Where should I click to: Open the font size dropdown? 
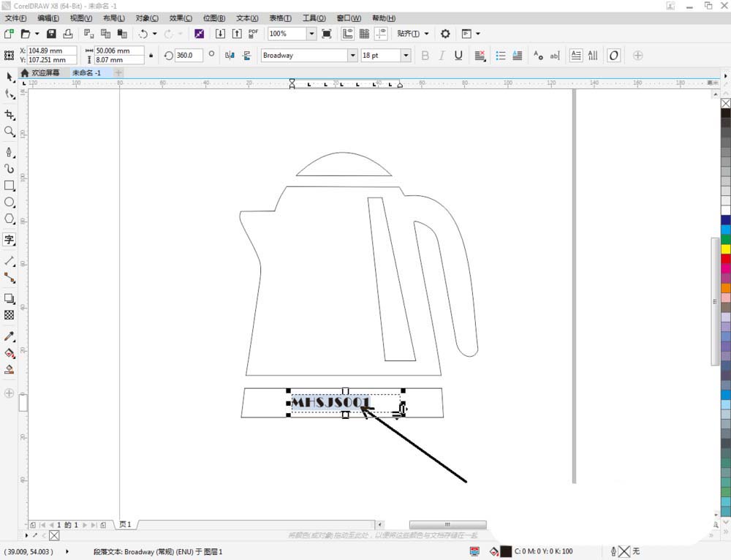point(406,56)
